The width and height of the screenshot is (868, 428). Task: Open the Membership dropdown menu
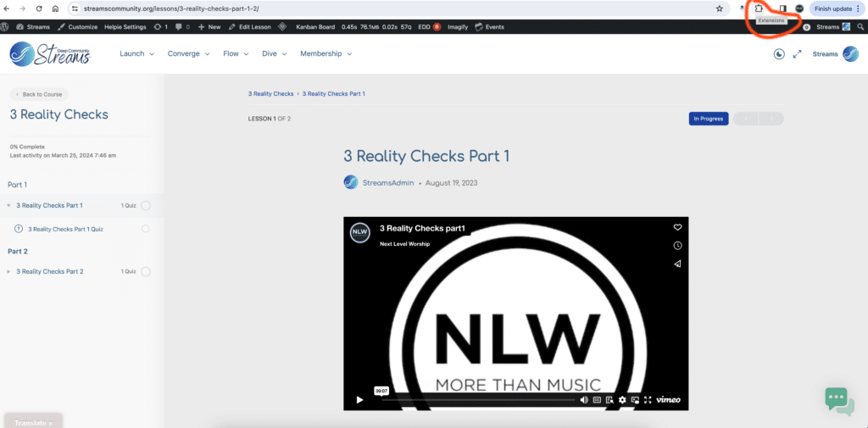point(325,53)
